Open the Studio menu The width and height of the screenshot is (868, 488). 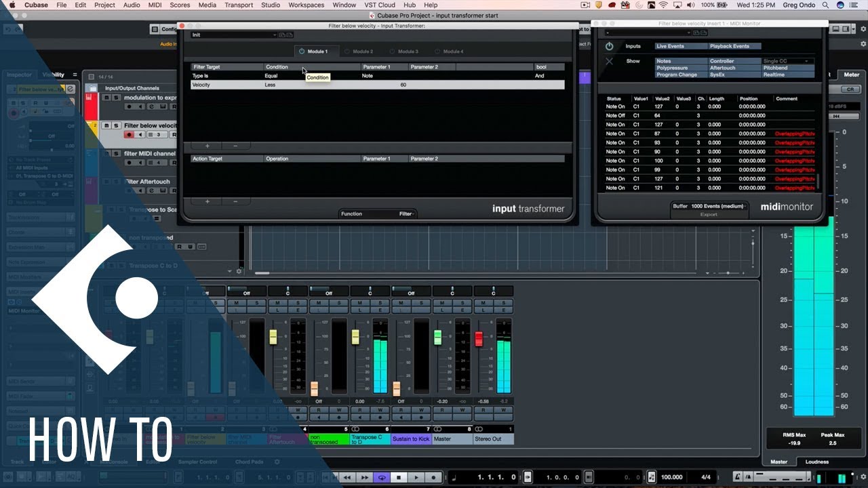pos(271,5)
